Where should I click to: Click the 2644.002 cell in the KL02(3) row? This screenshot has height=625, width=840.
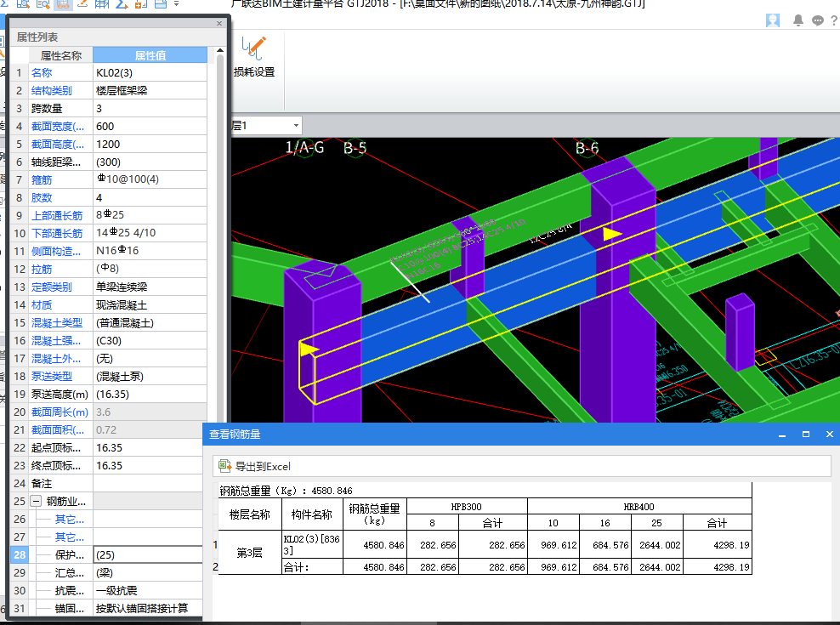coord(657,545)
